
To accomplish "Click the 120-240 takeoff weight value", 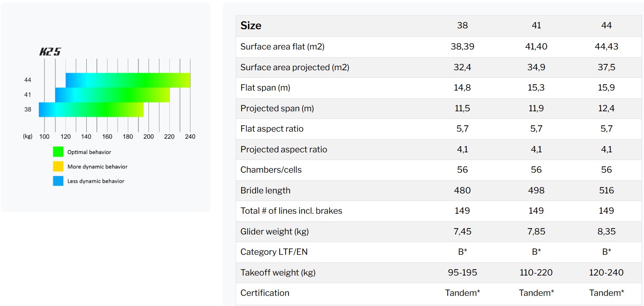I will pos(606,273).
